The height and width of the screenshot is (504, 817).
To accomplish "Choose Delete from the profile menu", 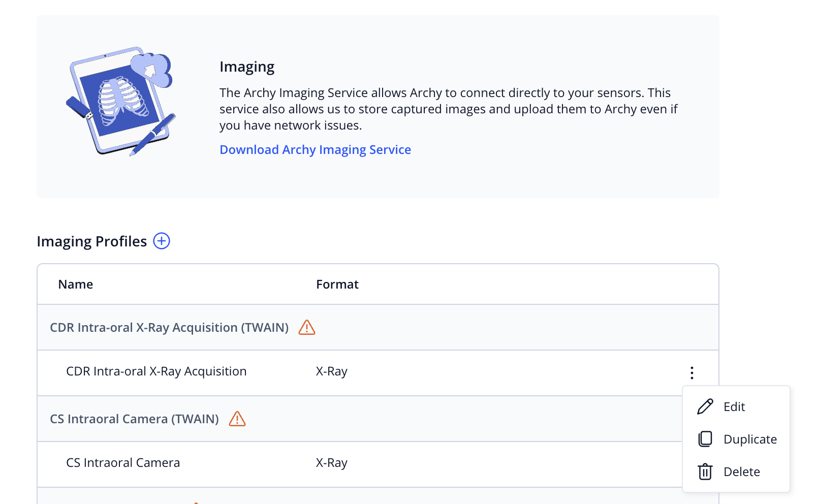I will [736, 471].
